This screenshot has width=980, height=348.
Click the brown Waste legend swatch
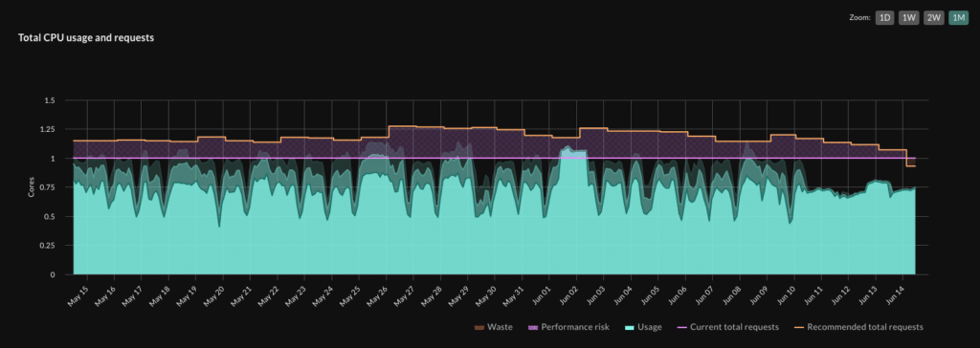[479, 327]
